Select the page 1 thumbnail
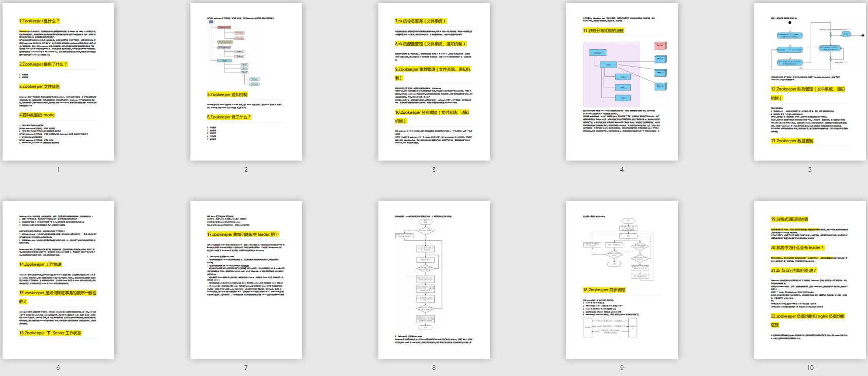Screen dimensions: 868x376 point(58,82)
